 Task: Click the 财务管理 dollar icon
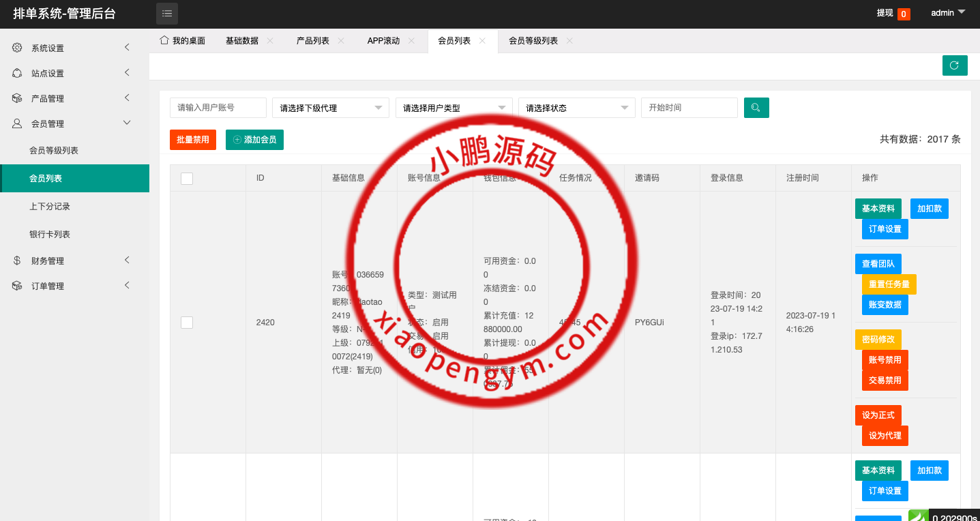coord(17,260)
